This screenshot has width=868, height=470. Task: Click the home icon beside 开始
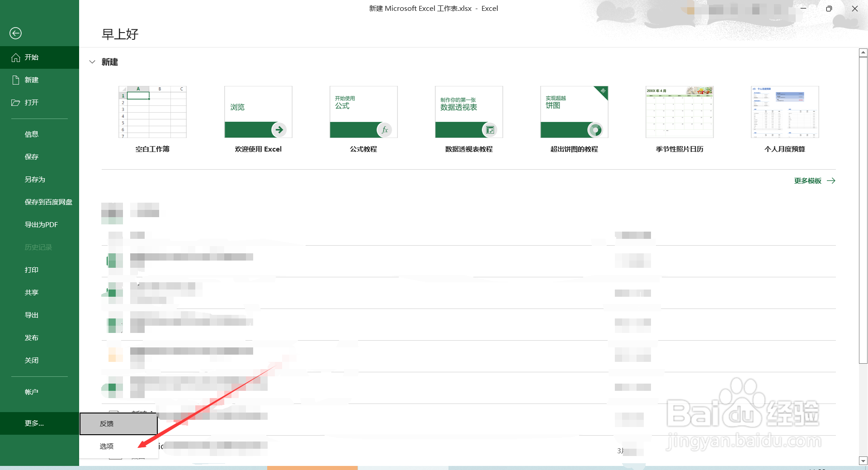[16, 57]
